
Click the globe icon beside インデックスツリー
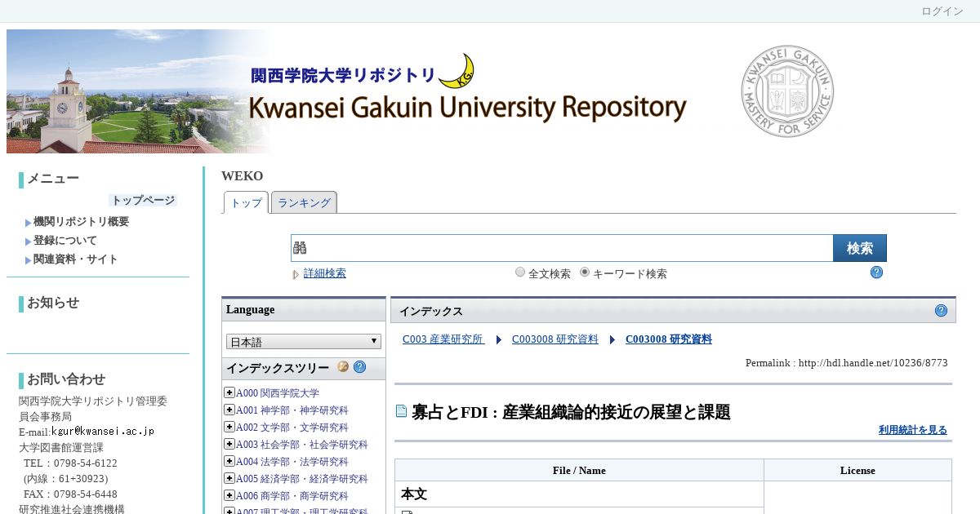343,367
